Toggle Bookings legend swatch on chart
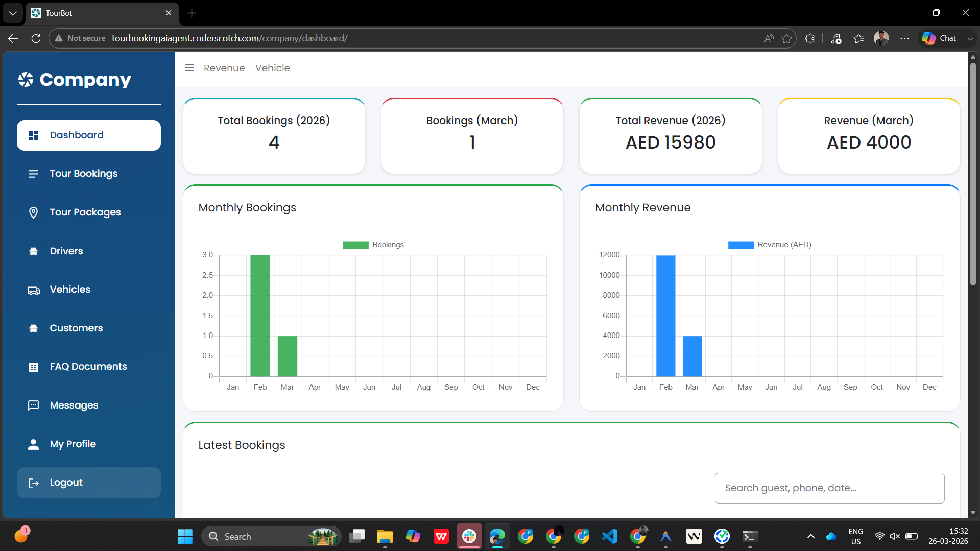This screenshot has height=551, width=980. (x=355, y=245)
